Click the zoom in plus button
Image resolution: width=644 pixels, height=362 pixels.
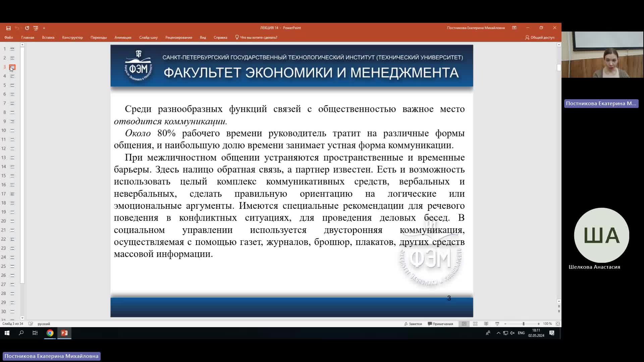(x=539, y=324)
